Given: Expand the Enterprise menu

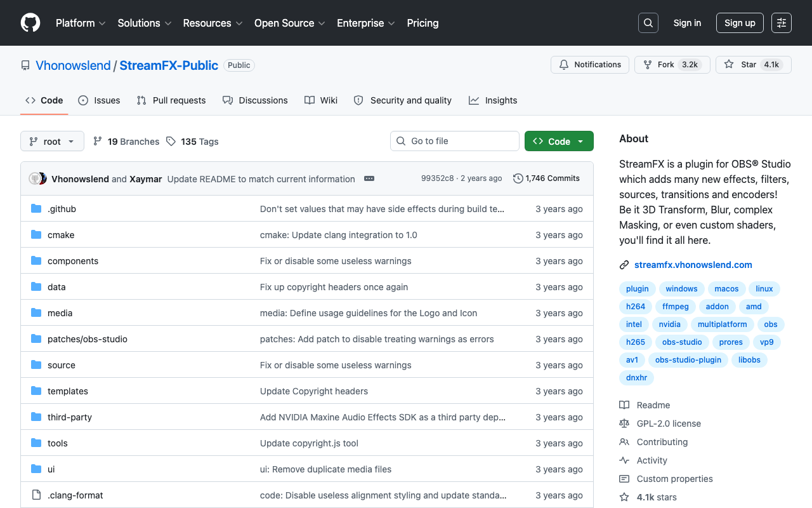Looking at the screenshot, I should (366, 23).
